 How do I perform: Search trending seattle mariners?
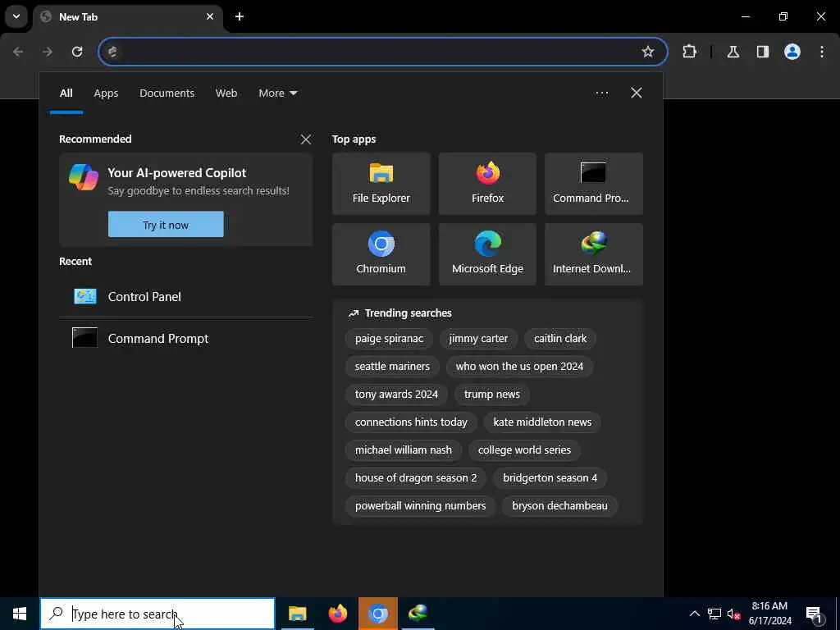pos(392,367)
